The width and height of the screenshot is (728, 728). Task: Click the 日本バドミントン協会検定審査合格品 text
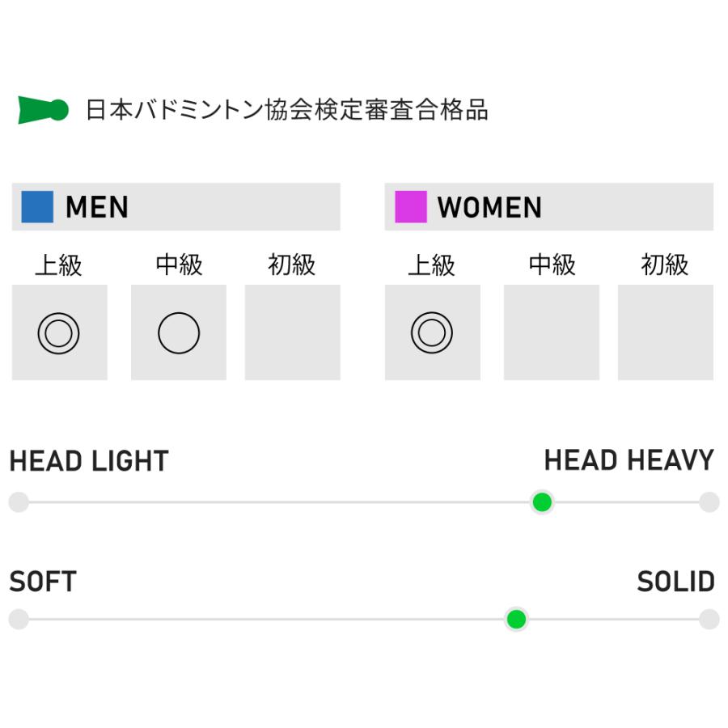[287, 110]
